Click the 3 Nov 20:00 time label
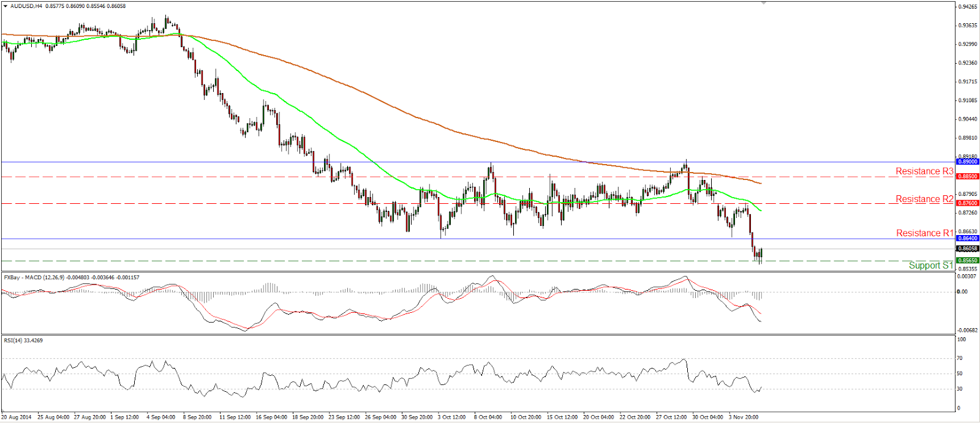Screen dimensions: 980x423 pos(744,417)
